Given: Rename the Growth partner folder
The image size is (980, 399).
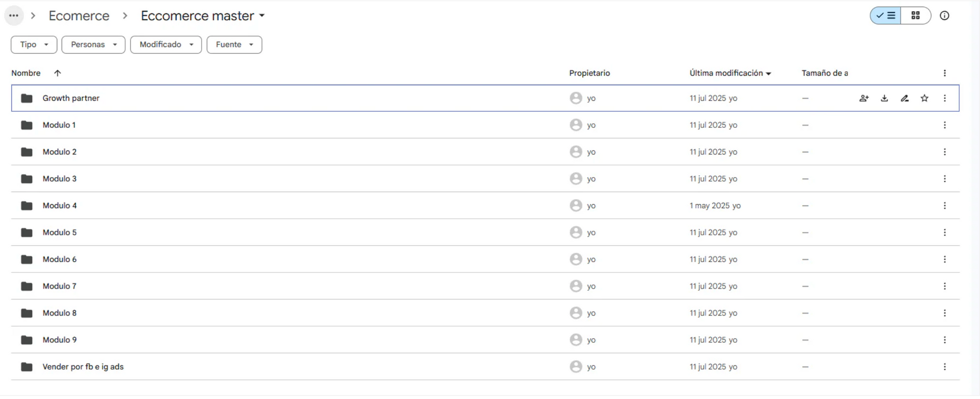Looking at the screenshot, I should coord(904,98).
